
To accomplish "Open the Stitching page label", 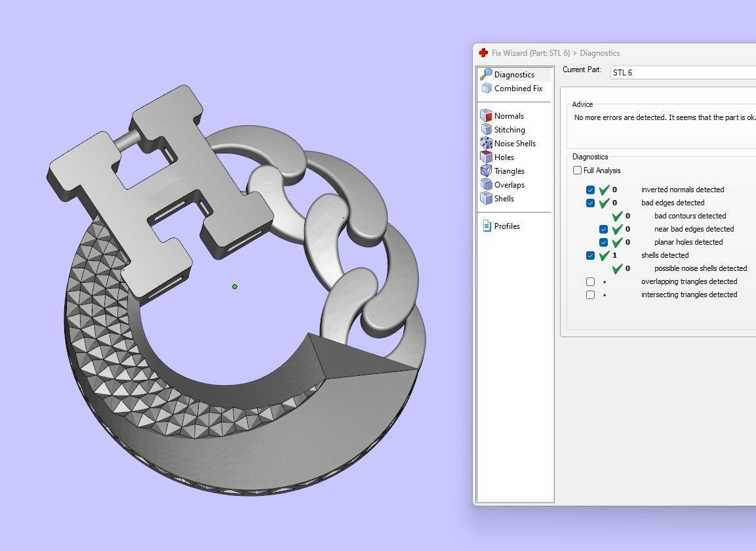I will click(x=509, y=130).
